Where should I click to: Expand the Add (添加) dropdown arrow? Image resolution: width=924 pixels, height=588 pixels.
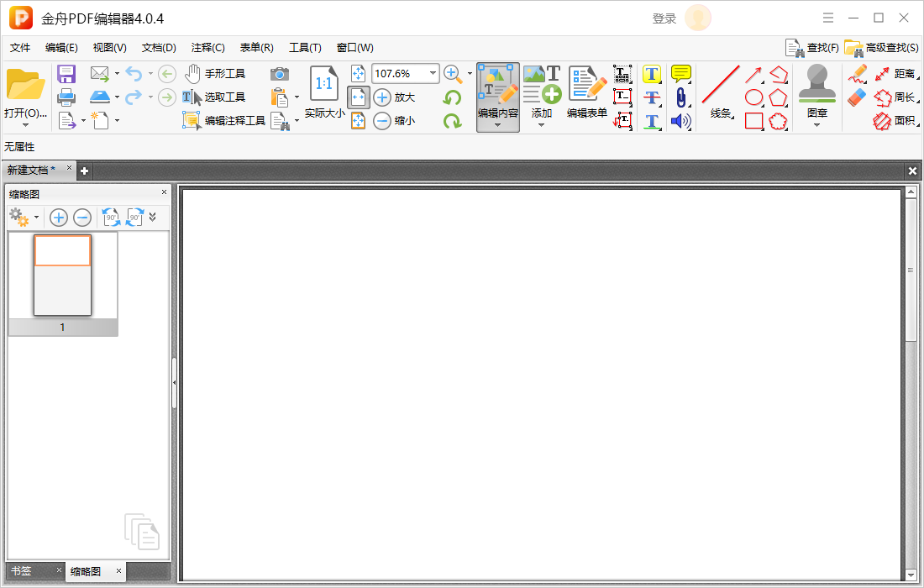point(542,126)
